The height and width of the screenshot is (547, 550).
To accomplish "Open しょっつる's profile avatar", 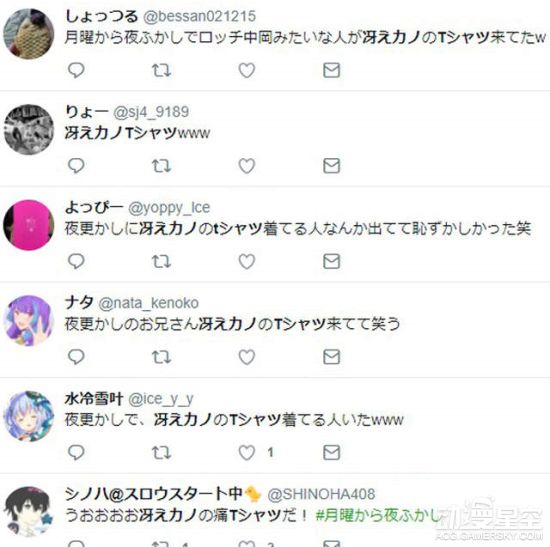I will pyautogui.click(x=29, y=34).
